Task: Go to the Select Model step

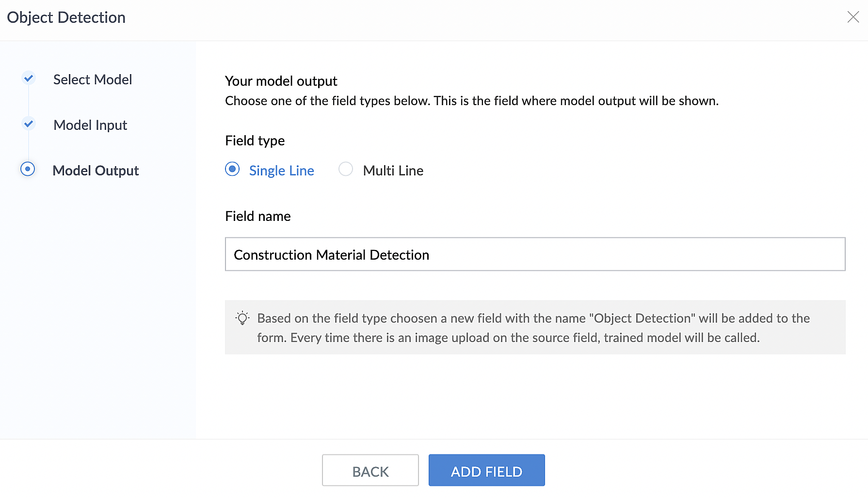Action: pyautogui.click(x=93, y=79)
